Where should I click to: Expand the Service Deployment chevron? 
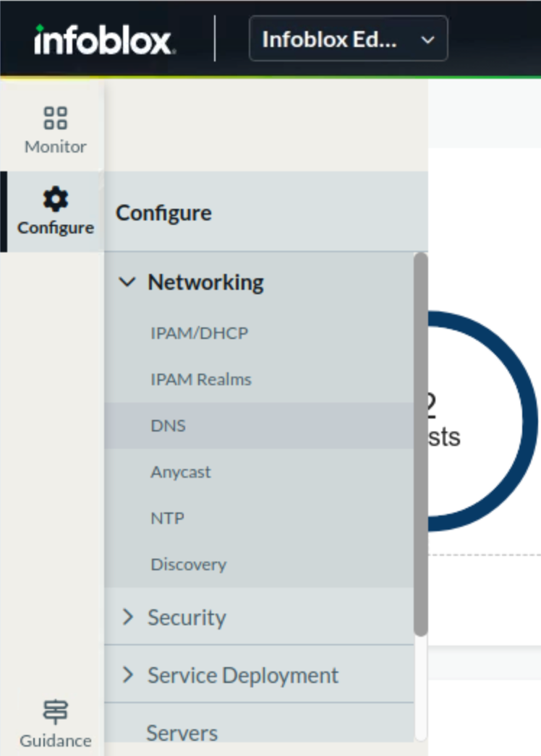(x=128, y=675)
